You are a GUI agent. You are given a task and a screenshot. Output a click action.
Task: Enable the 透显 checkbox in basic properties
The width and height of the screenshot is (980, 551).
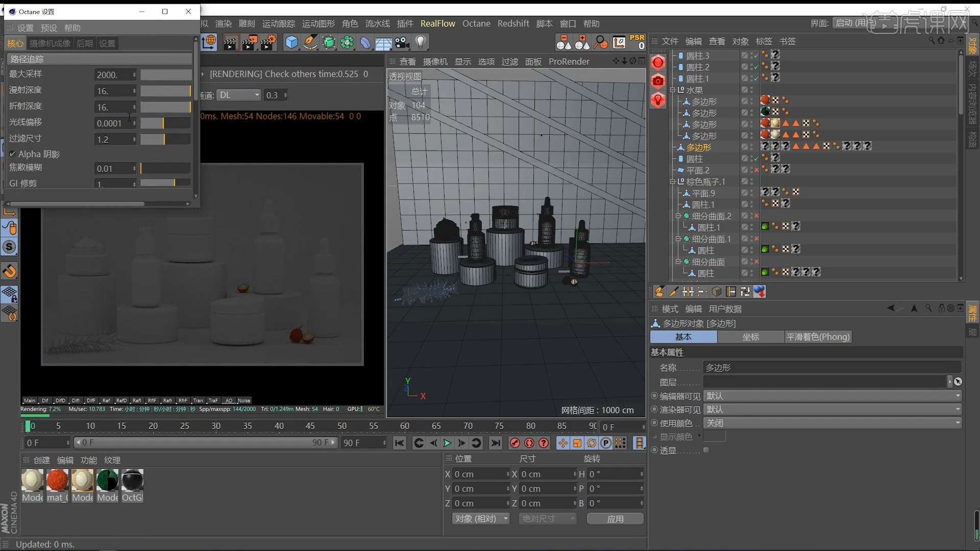coord(706,449)
